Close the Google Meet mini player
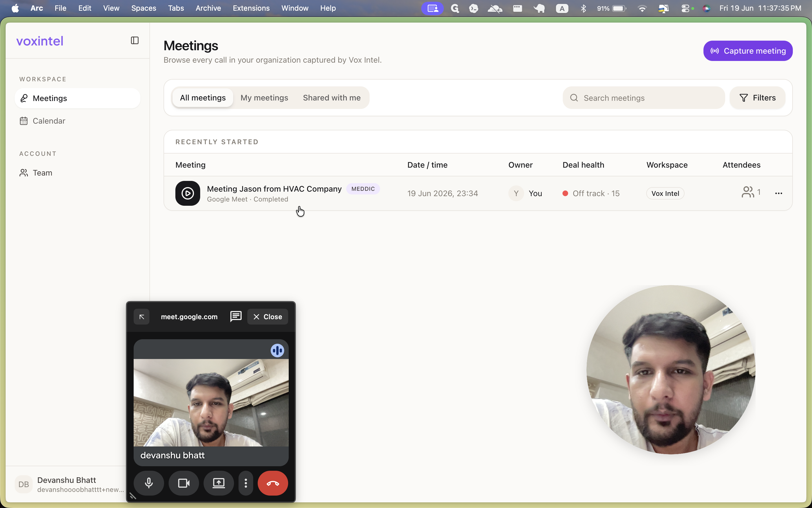 pos(267,317)
